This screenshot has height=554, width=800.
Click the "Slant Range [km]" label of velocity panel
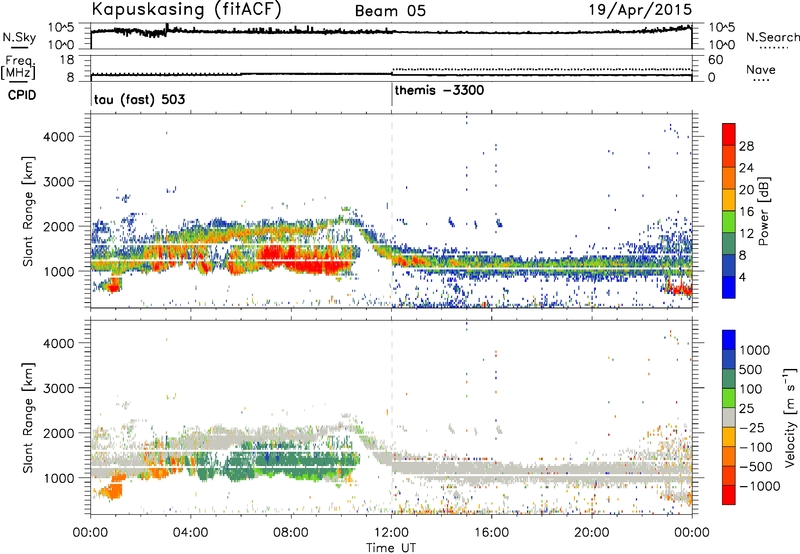click(x=28, y=417)
